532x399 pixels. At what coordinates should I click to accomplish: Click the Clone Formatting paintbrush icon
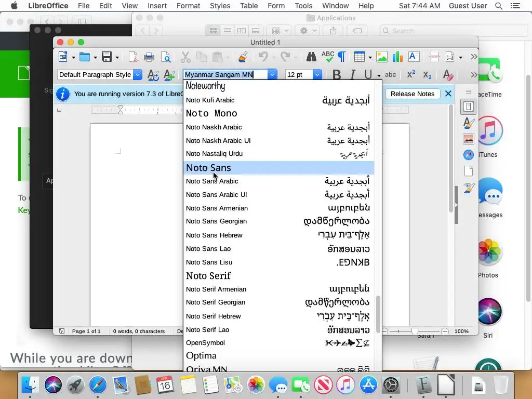point(243,57)
